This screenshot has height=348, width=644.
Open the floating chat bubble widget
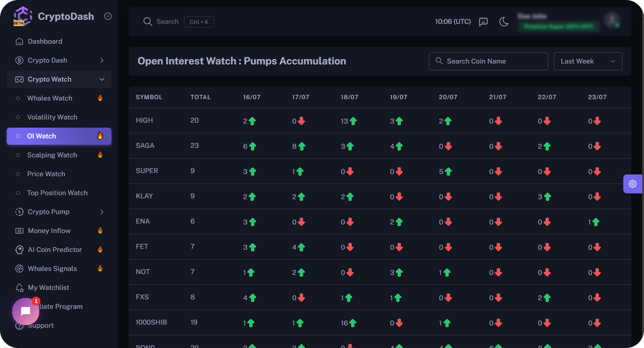(x=26, y=311)
